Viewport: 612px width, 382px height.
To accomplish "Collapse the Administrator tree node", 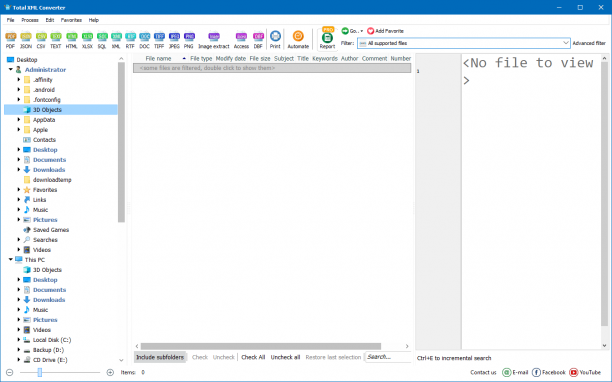I will pos(11,69).
